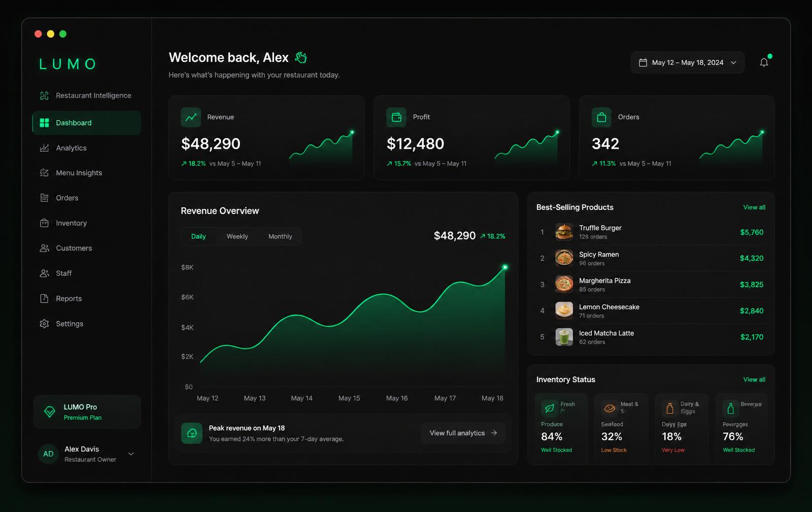Click the Lemon Cheesecake thumbnail
This screenshot has height=512, width=812.
click(564, 311)
